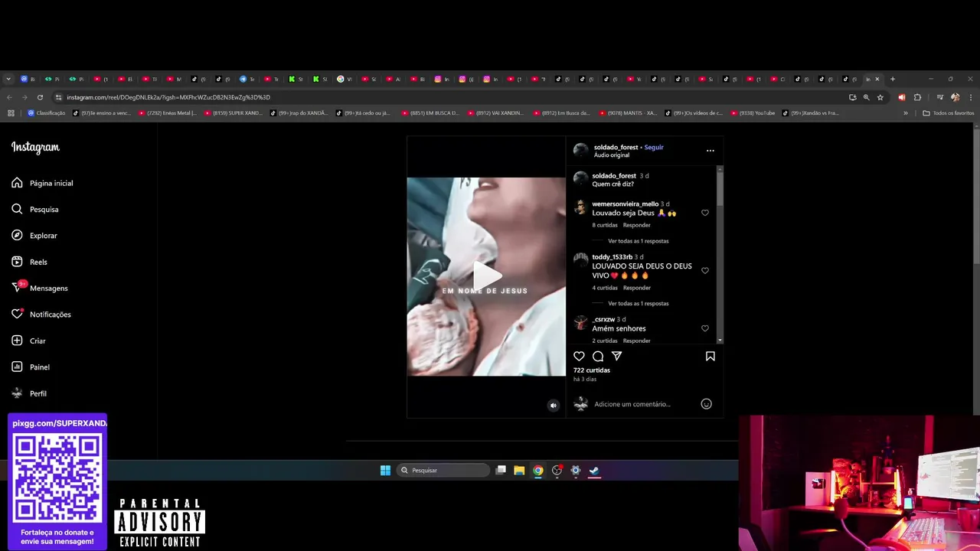Open the Chrome apps grid button
980x551 pixels.
11,113
